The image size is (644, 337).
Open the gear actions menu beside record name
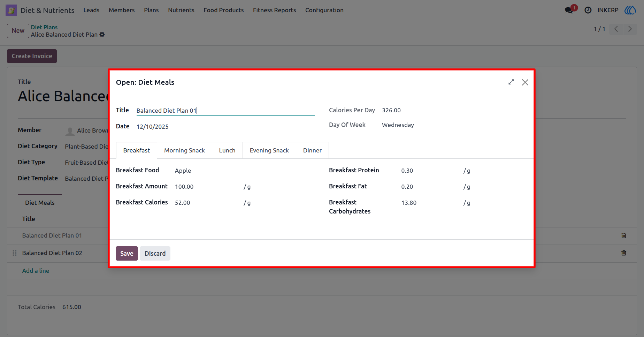tap(102, 35)
